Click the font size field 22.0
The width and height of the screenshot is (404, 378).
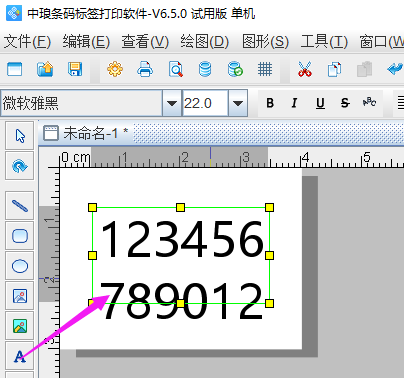[205, 103]
